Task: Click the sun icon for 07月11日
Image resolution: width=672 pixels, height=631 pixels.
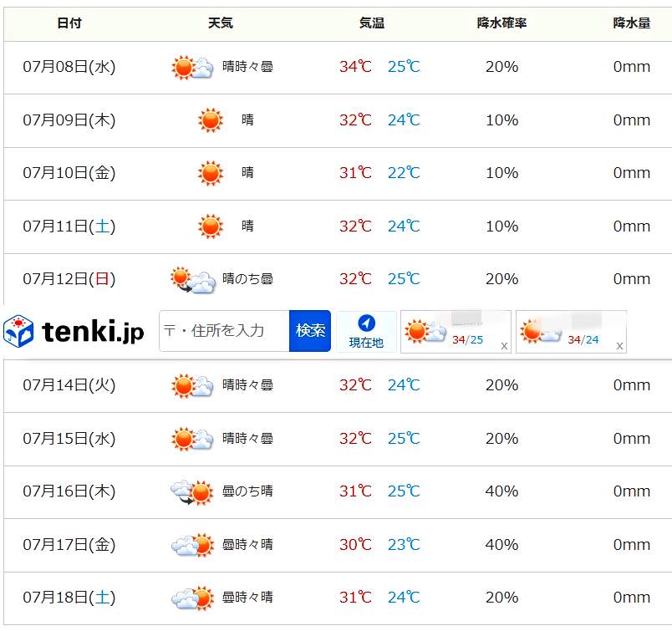Action: pos(211,226)
